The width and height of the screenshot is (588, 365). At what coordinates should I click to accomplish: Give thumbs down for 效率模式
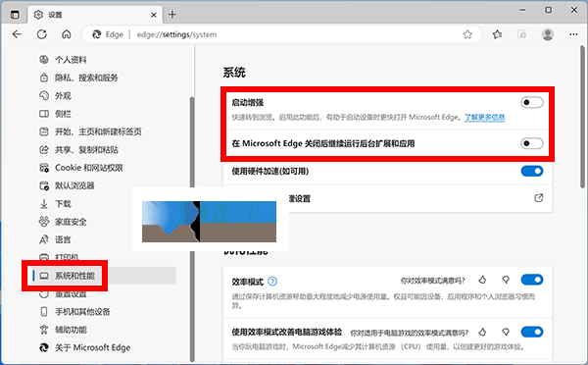tap(506, 280)
